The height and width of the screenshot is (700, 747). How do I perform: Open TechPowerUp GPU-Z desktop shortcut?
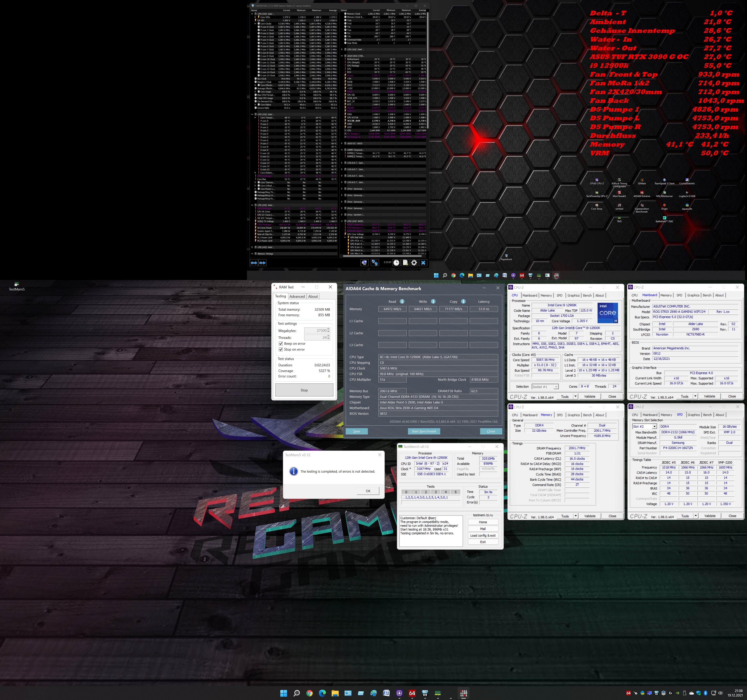tap(597, 194)
